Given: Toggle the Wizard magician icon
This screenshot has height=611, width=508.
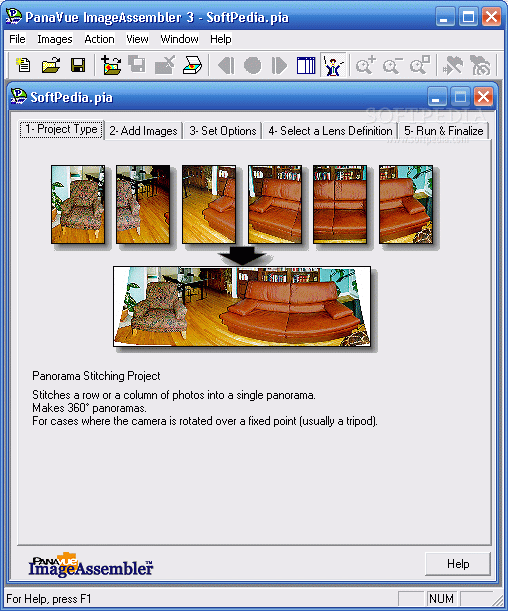Looking at the screenshot, I should [333, 65].
